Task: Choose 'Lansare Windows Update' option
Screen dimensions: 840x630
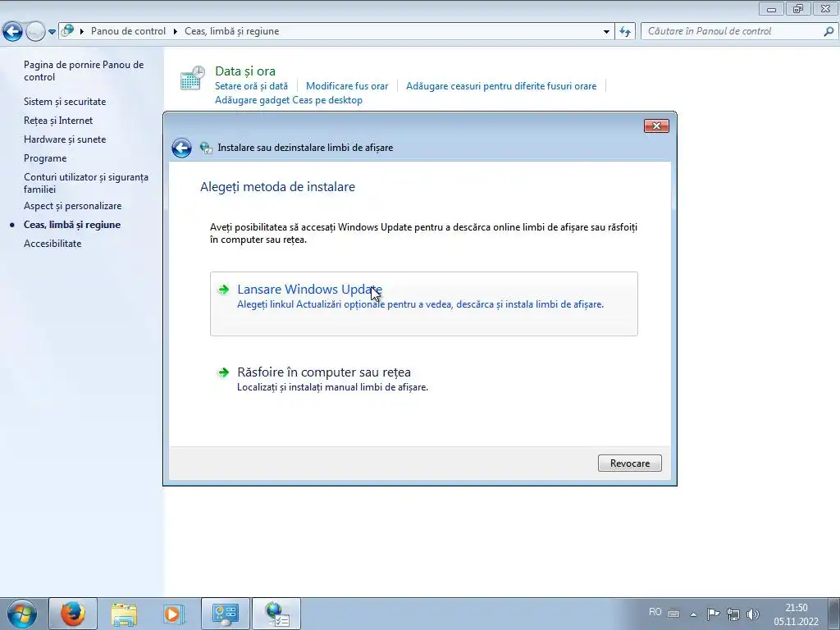Action: [x=424, y=304]
